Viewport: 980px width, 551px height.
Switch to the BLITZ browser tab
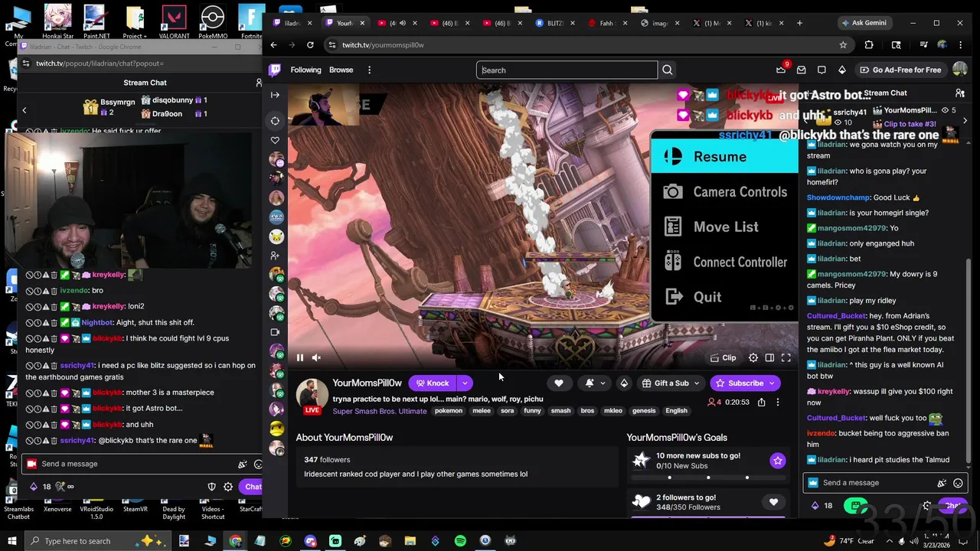pyautogui.click(x=556, y=23)
